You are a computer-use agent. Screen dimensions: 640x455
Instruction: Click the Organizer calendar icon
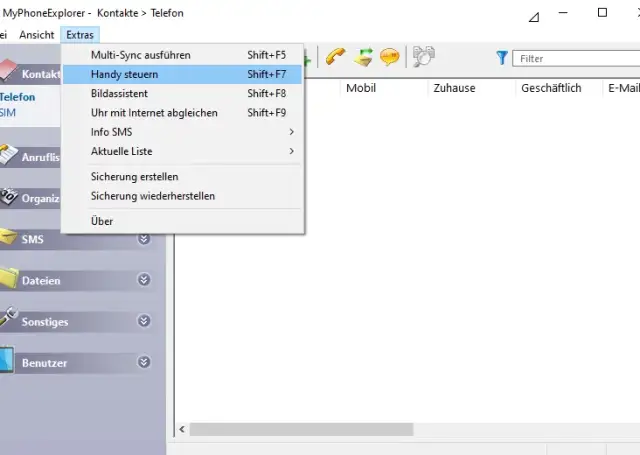coord(8,196)
